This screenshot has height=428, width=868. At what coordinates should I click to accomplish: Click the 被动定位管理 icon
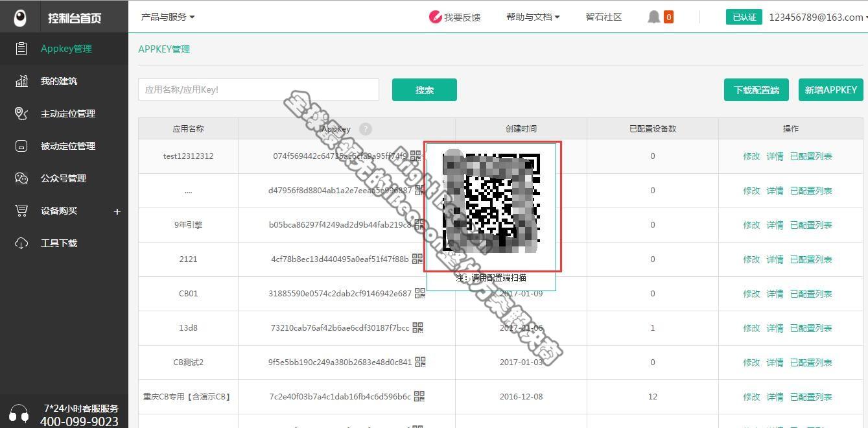pos(21,146)
